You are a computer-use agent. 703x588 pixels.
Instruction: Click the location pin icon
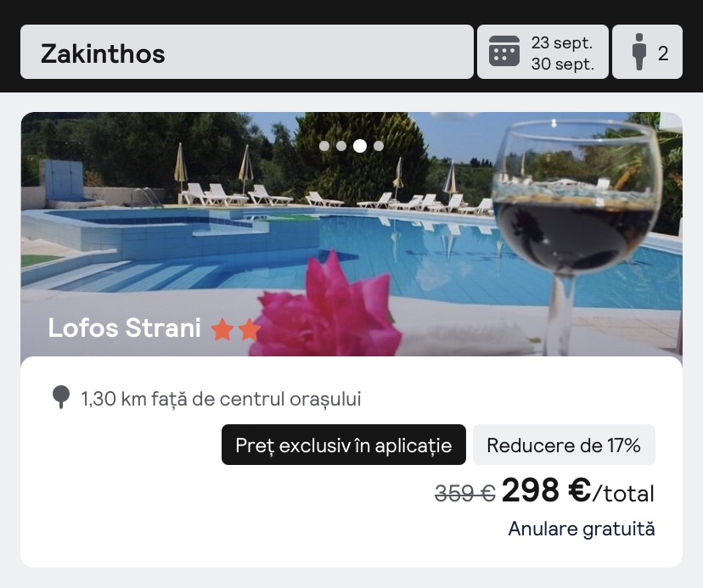point(61,396)
